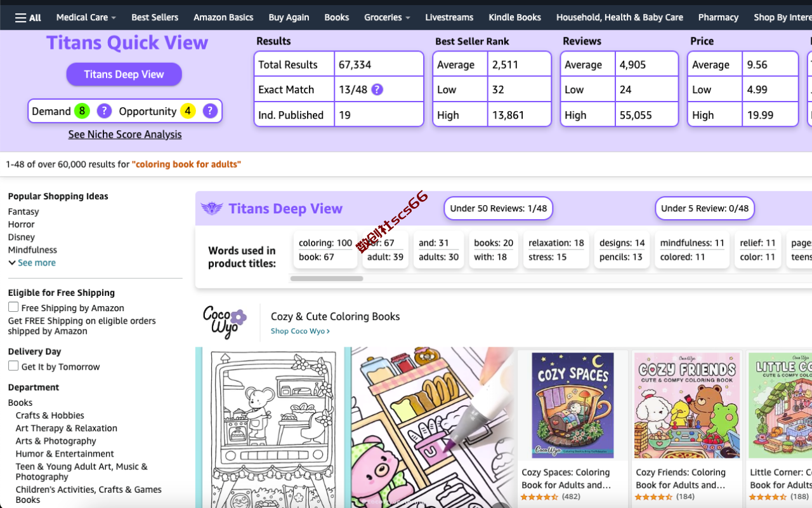Open Pharmacy in nav bar
The height and width of the screenshot is (508, 812).
click(718, 17)
